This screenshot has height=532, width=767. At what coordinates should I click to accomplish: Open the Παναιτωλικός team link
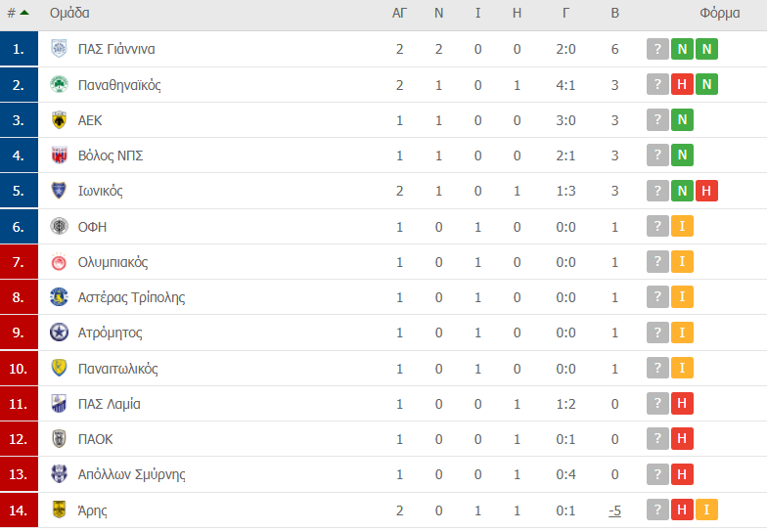click(x=117, y=368)
